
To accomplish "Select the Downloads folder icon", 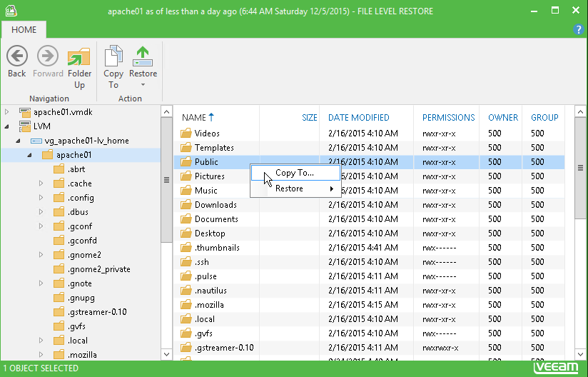I will pyautogui.click(x=186, y=204).
